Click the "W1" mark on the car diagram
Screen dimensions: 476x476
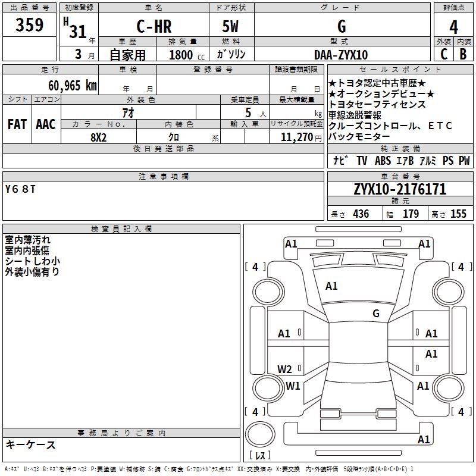pos(293,386)
